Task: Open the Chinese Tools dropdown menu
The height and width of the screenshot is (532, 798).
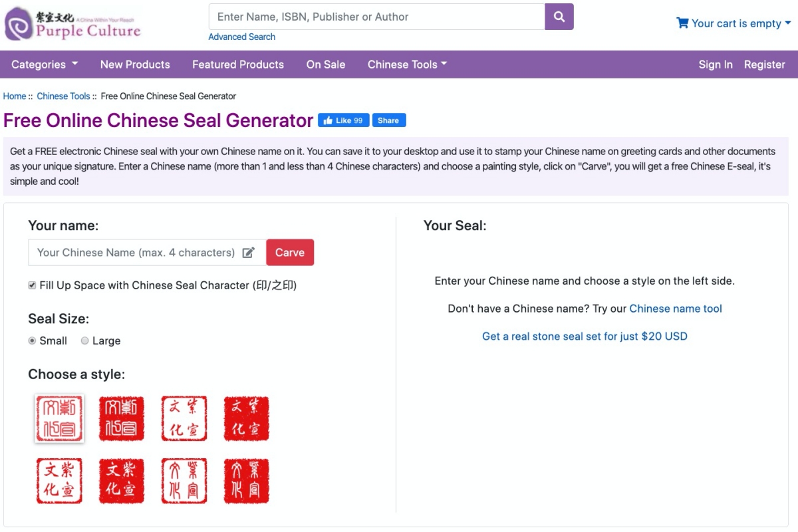Action: (x=407, y=65)
